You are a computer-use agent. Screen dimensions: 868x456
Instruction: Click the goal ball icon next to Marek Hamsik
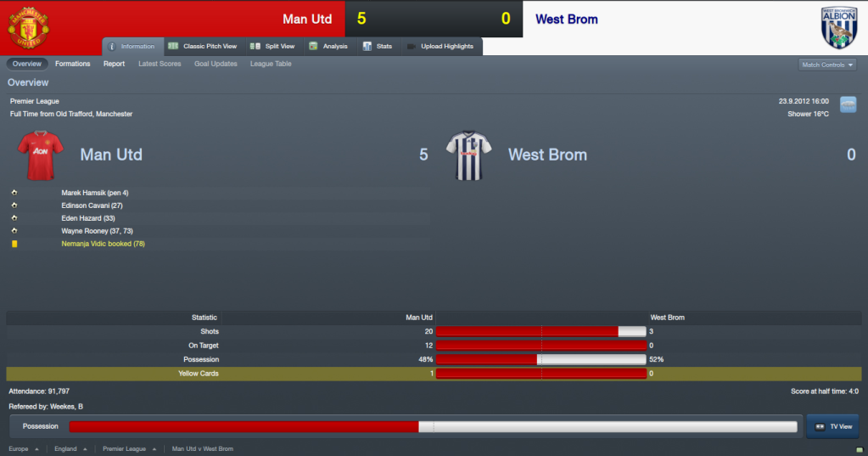click(x=14, y=193)
